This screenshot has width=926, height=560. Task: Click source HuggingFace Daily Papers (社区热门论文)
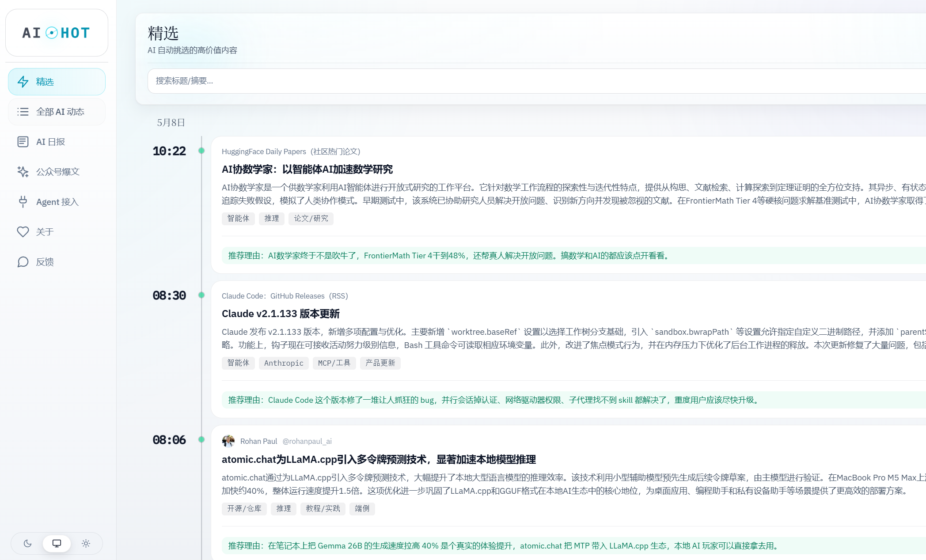pyautogui.click(x=291, y=151)
